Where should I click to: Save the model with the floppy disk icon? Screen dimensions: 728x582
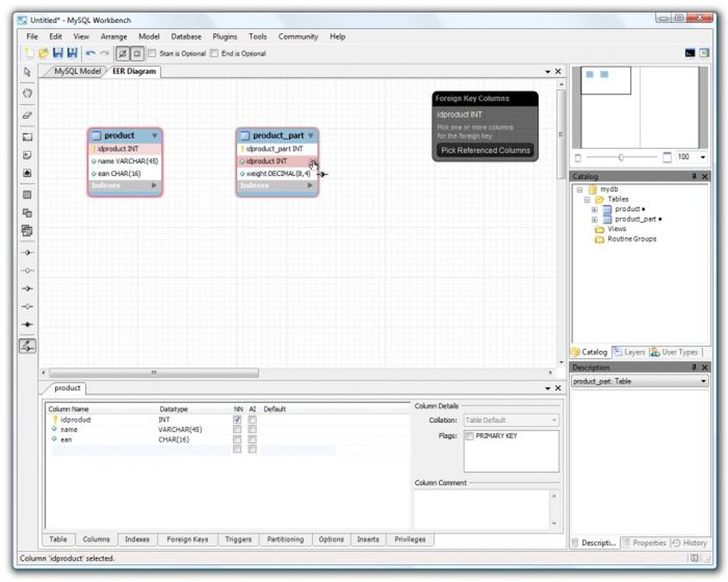(x=57, y=54)
